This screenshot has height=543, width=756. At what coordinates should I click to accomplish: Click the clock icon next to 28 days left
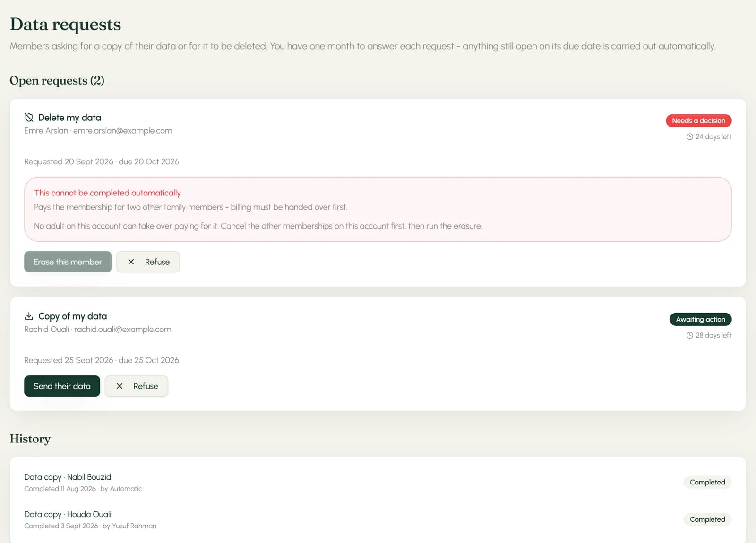[689, 335]
